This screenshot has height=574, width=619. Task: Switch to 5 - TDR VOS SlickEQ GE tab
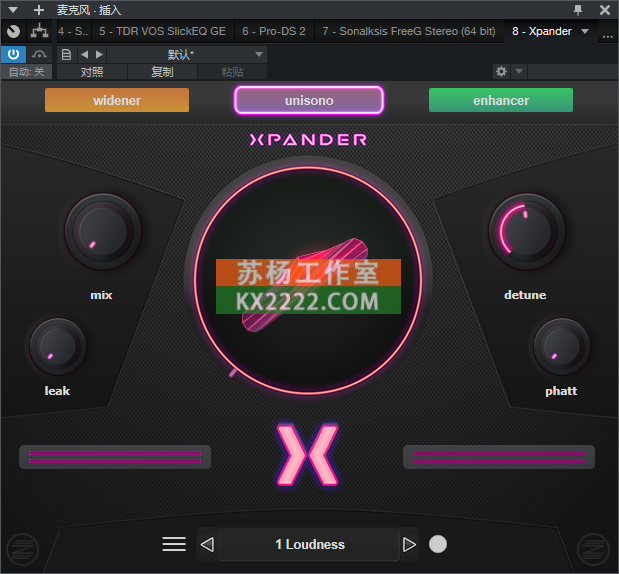[x=163, y=31]
